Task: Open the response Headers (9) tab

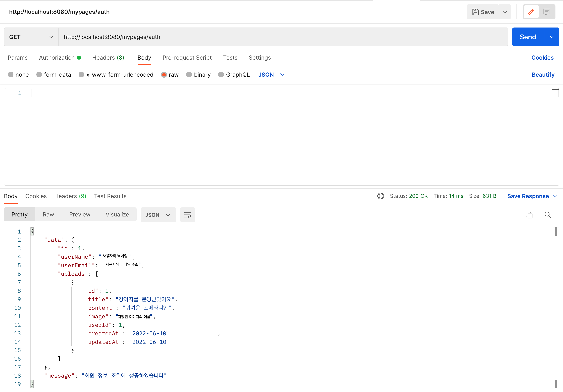Action: [x=70, y=196]
